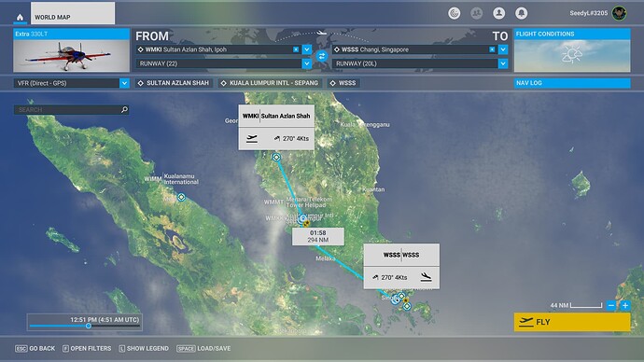Expand the Runway (20L) arrival dropdown
The width and height of the screenshot is (644, 362).
pyautogui.click(x=503, y=63)
